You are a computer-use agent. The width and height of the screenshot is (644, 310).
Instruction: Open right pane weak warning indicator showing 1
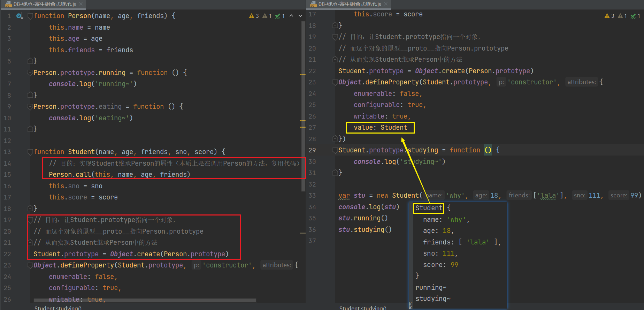[622, 16]
